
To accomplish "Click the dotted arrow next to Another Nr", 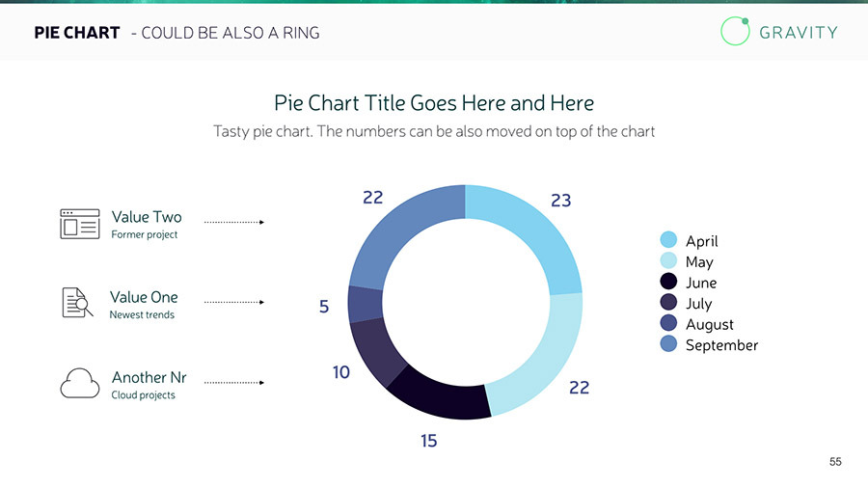I will pyautogui.click(x=234, y=383).
